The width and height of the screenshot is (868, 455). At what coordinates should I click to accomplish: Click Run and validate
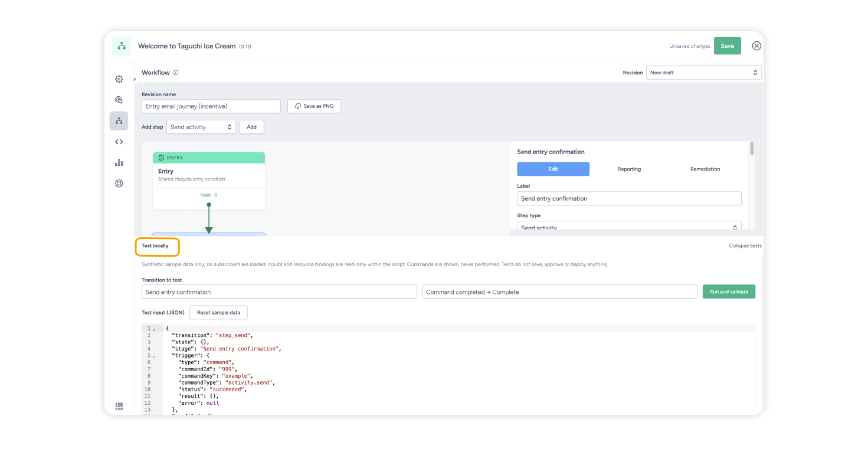coord(729,292)
